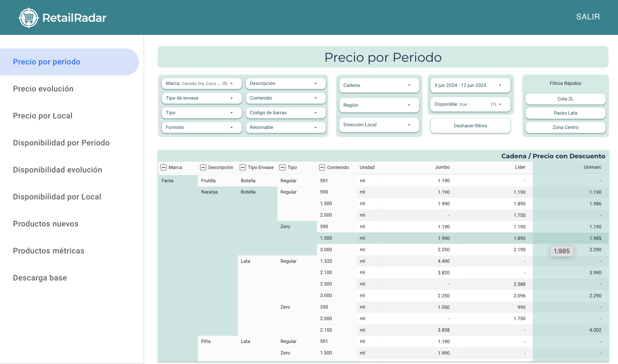Click the RetailRadar shopping cart logo icon
The height and width of the screenshot is (364, 618).
click(x=29, y=18)
